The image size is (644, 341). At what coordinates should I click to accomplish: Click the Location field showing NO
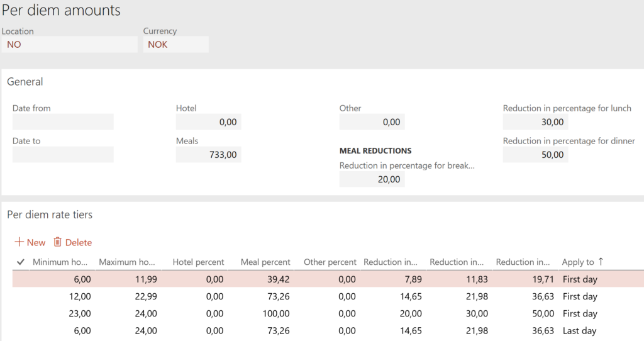point(69,45)
